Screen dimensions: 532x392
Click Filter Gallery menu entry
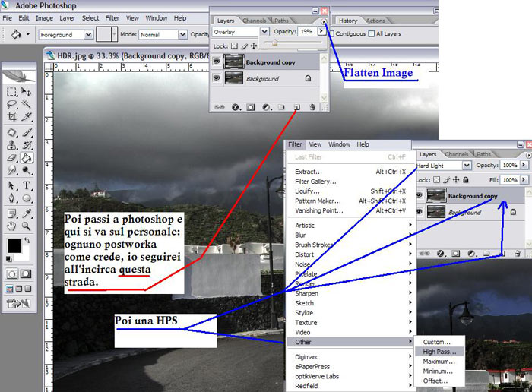315,181
